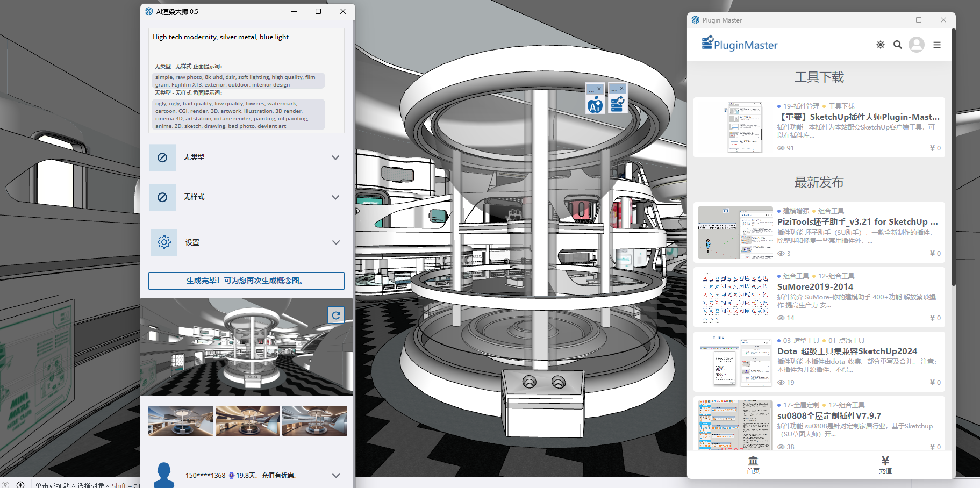Click the user avatar icon
Image resolution: width=980 pixels, height=488 pixels.
point(916,45)
